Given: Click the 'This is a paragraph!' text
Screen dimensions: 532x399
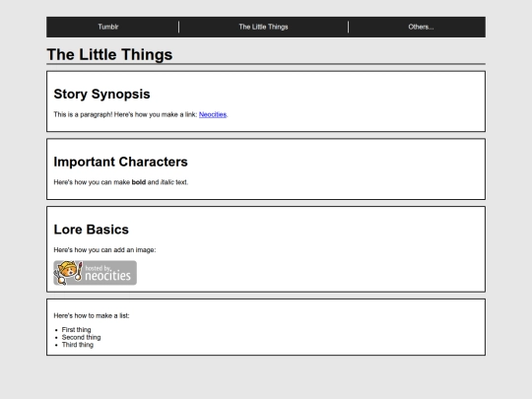Looking at the screenshot, I should point(83,114).
